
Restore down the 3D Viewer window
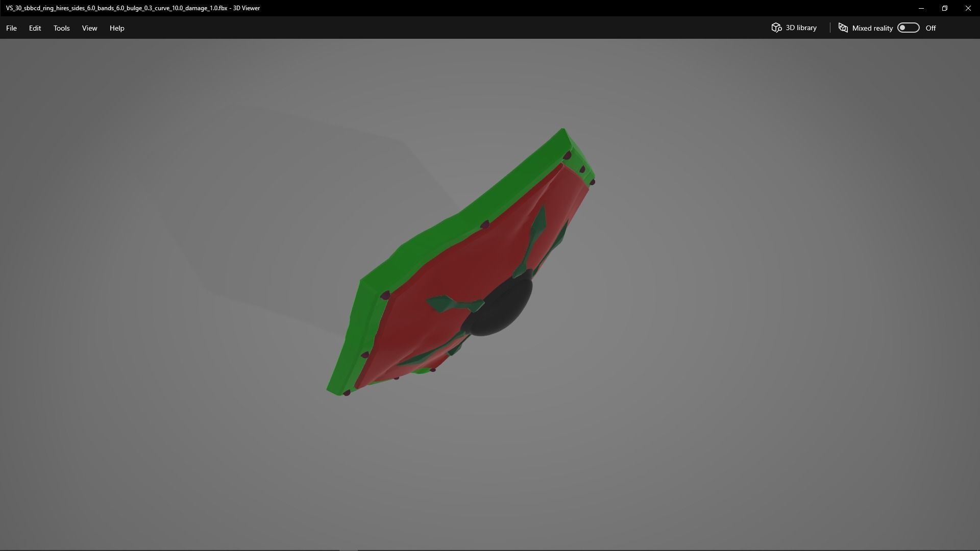point(944,8)
